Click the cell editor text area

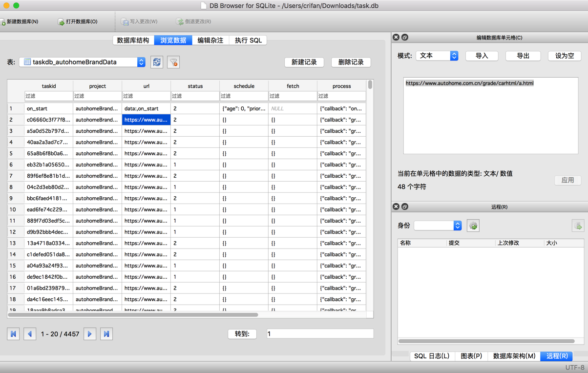point(491,116)
